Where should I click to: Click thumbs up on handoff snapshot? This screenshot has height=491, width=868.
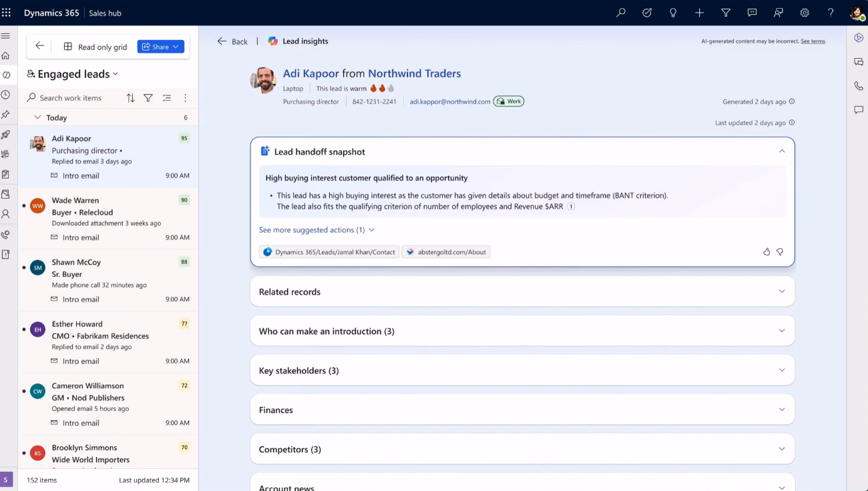pyautogui.click(x=767, y=252)
